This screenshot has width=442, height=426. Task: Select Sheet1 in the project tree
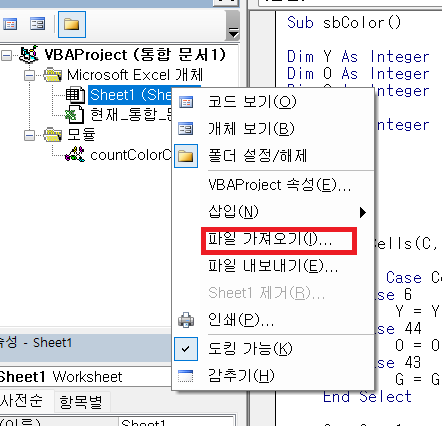click(x=131, y=95)
